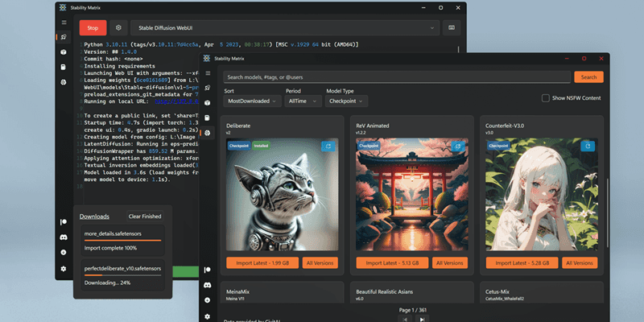Go to the next page of model results
Screen dimensions: 644x322
coord(422,319)
